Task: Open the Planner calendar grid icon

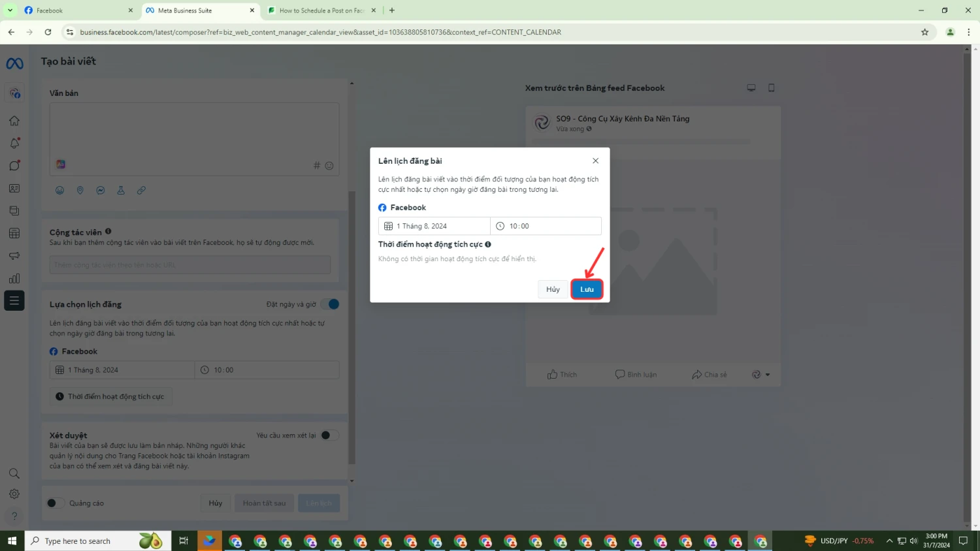Action: pos(14,233)
